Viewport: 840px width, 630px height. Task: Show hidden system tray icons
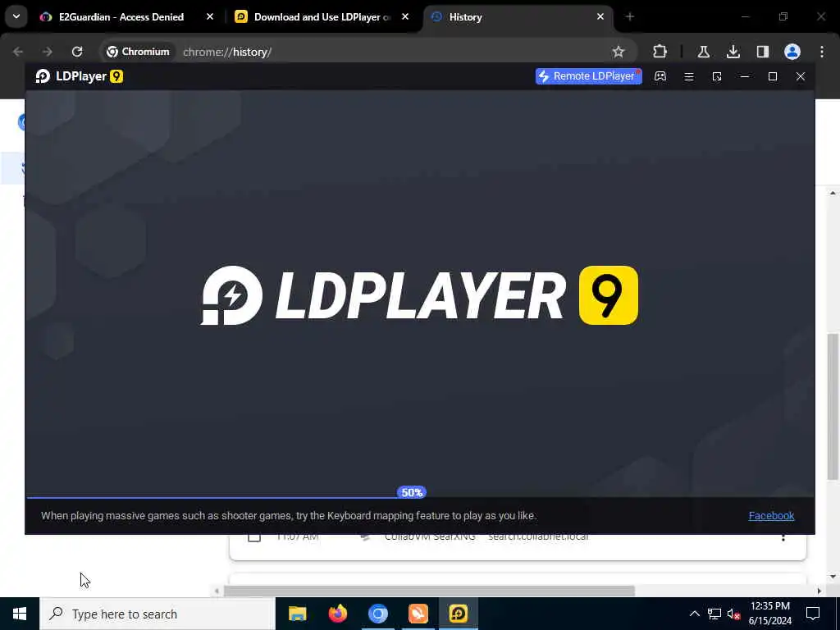pos(694,614)
